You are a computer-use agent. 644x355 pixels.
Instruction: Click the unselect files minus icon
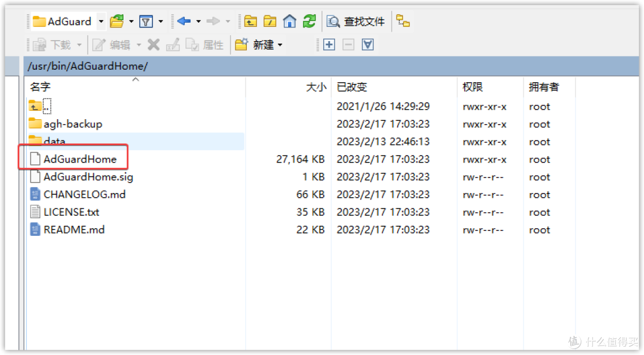(x=348, y=44)
